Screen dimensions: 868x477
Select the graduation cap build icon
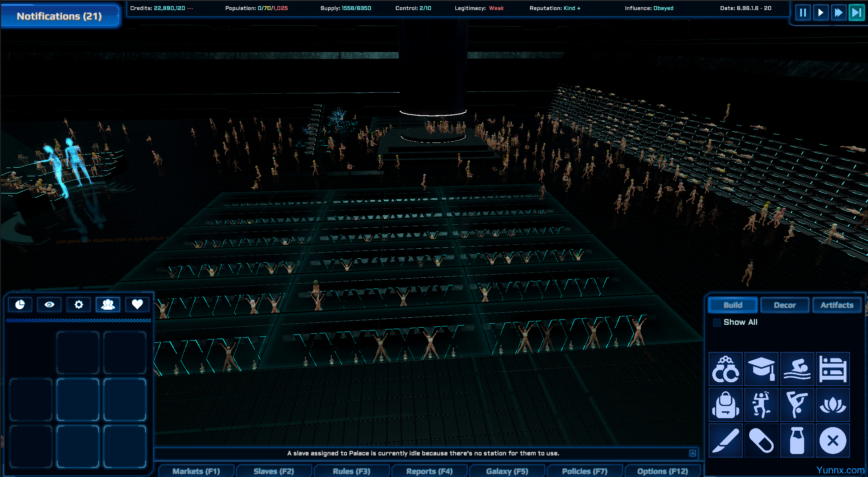point(761,369)
